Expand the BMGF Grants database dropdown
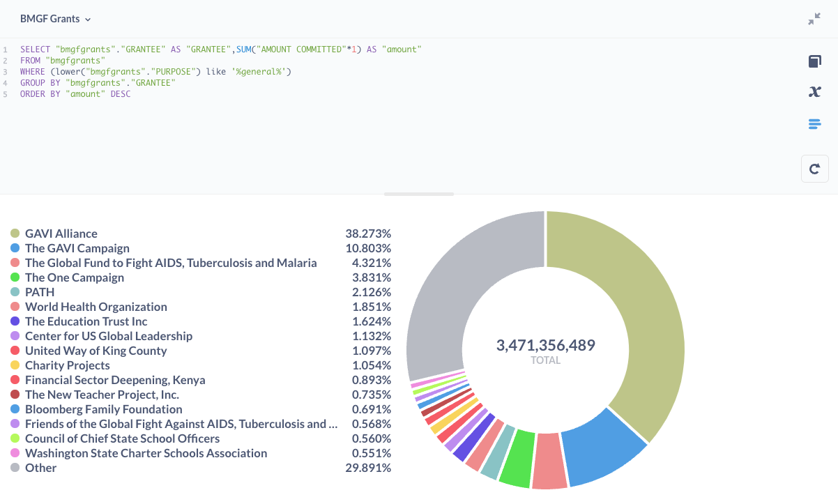 tap(56, 19)
